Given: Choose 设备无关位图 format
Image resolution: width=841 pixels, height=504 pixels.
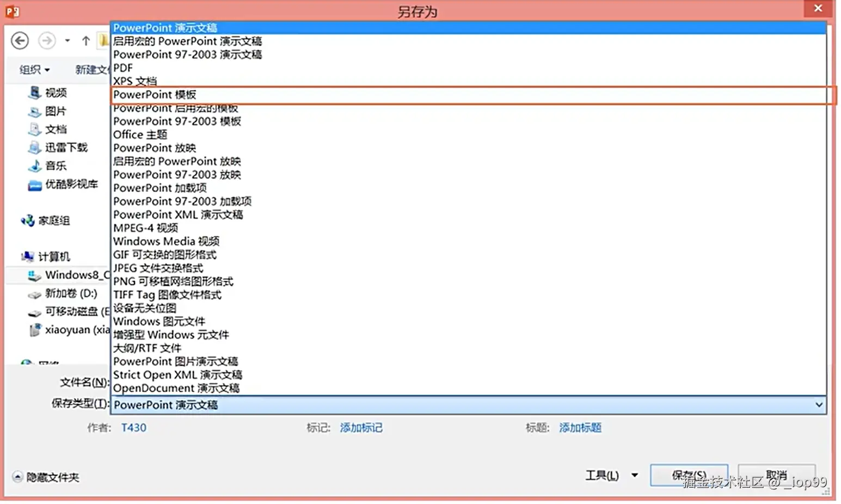Looking at the screenshot, I should point(468,308).
